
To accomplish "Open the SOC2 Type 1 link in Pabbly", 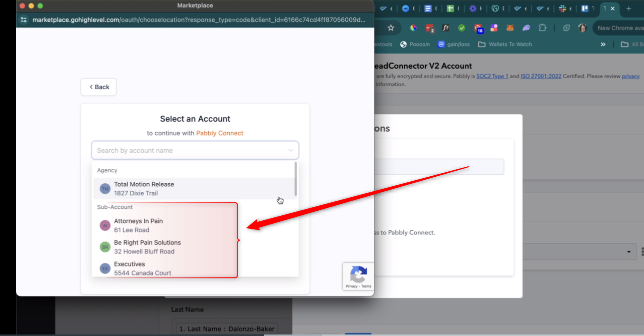I will tap(492, 76).
